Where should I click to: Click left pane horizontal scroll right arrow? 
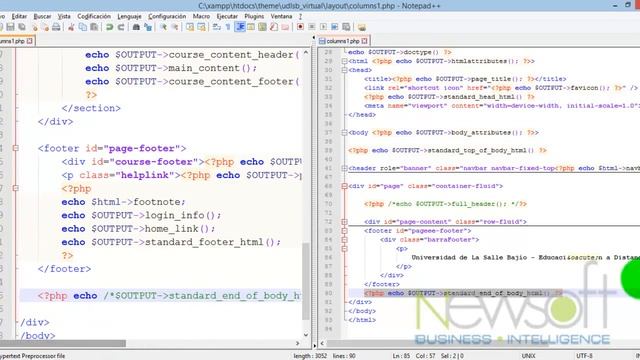(298, 344)
